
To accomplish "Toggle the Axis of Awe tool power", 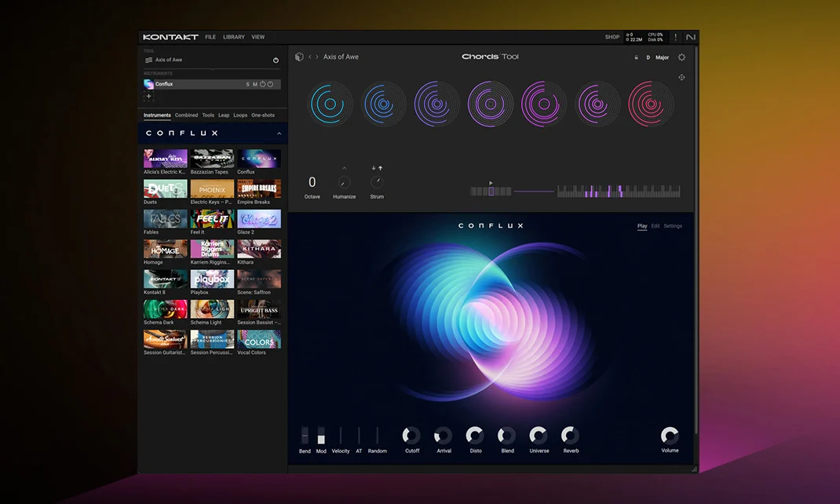I will point(276,60).
